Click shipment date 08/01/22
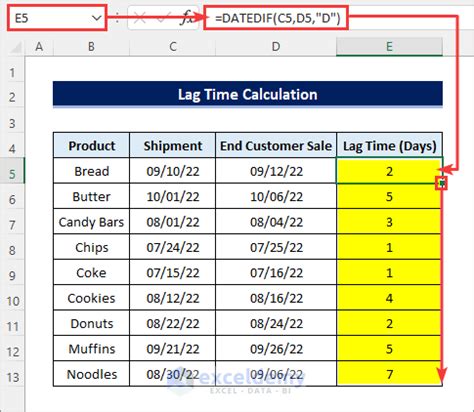The width and height of the screenshot is (474, 412). [173, 222]
